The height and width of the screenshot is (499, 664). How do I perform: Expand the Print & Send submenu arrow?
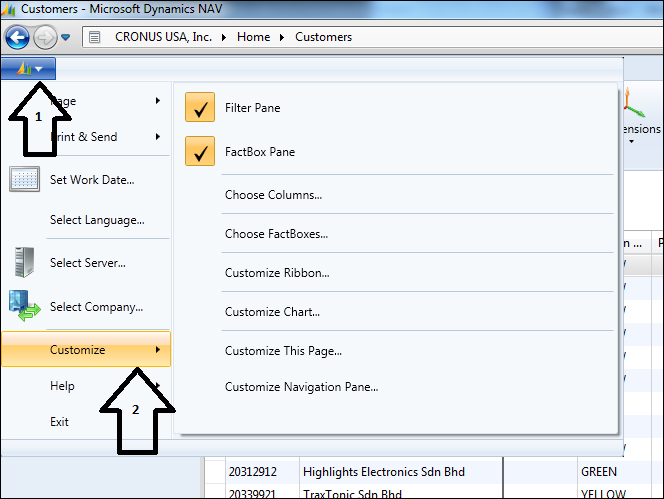coord(158,136)
